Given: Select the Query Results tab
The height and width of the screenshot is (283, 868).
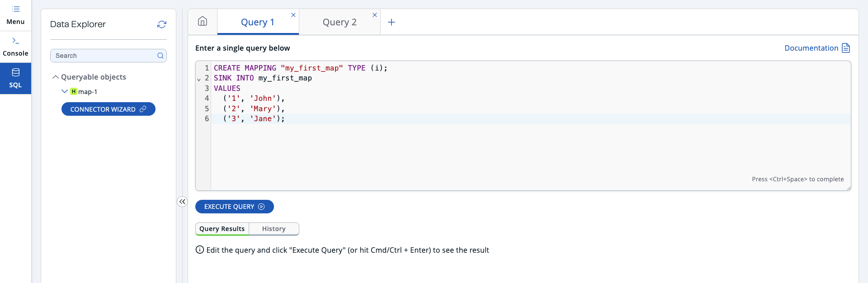Looking at the screenshot, I should click(222, 229).
